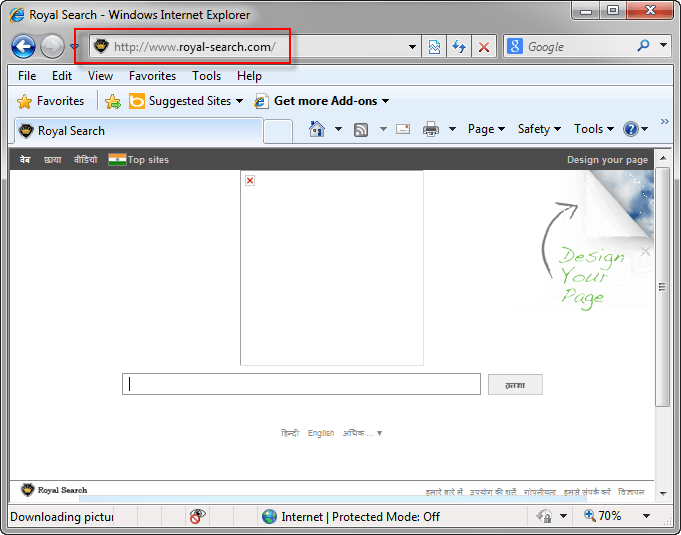Open the Page command bar menu
Viewport: 681px width, 535px height.
486,129
